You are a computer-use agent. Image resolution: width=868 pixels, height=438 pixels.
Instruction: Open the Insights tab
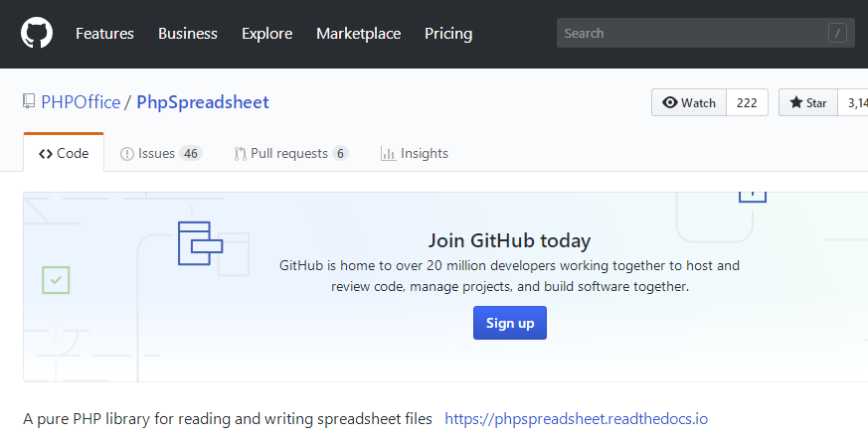pos(414,153)
